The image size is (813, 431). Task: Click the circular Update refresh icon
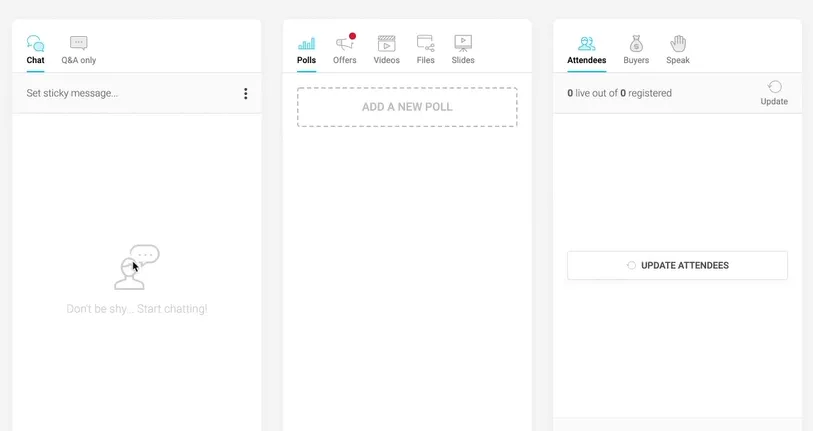(775, 87)
